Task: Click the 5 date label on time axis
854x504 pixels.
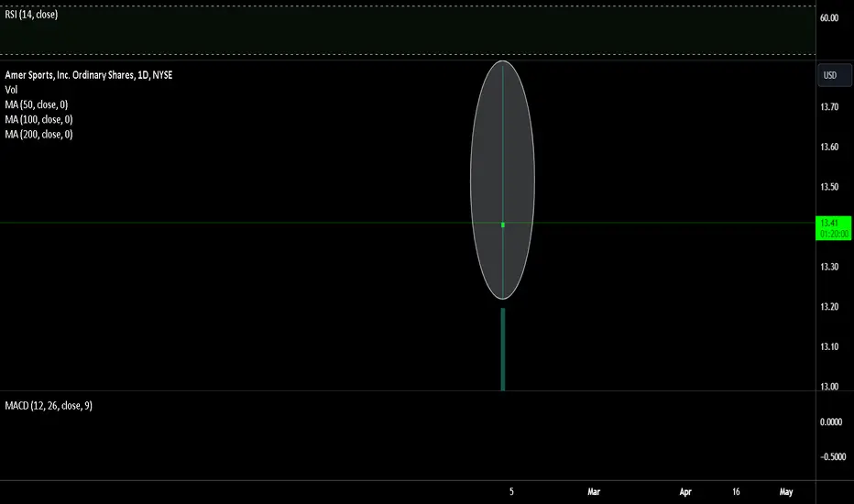Action: 511,491
